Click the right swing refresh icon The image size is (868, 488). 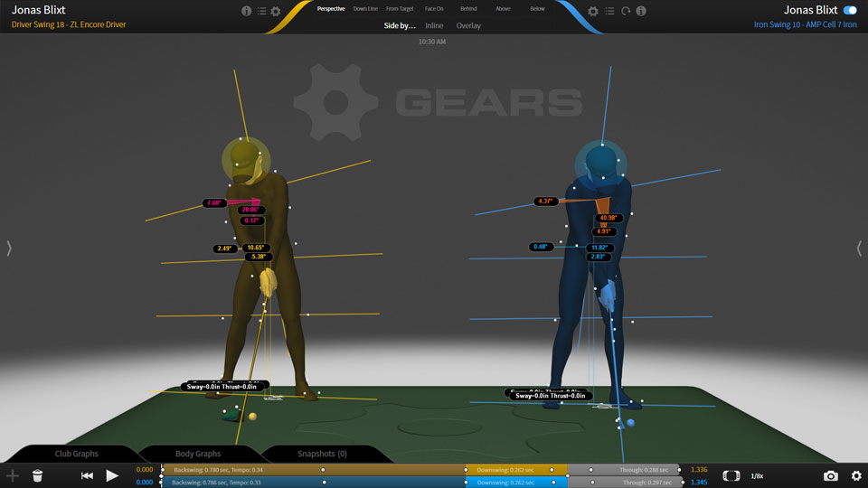point(626,11)
